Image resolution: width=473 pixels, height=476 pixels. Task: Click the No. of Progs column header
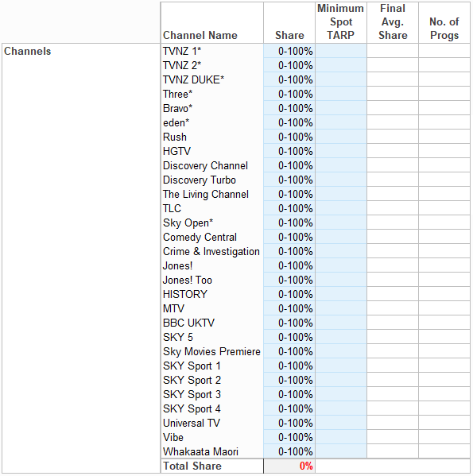coord(444,23)
